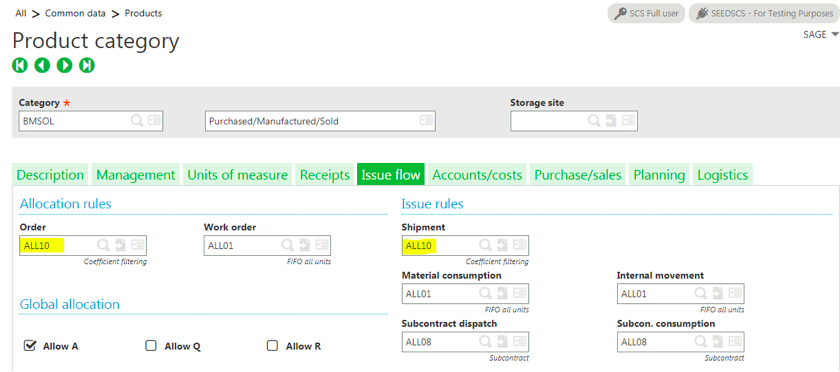The image size is (840, 372).
Task: Open Subcon. consumption actions card icon
Action: pos(735,341)
